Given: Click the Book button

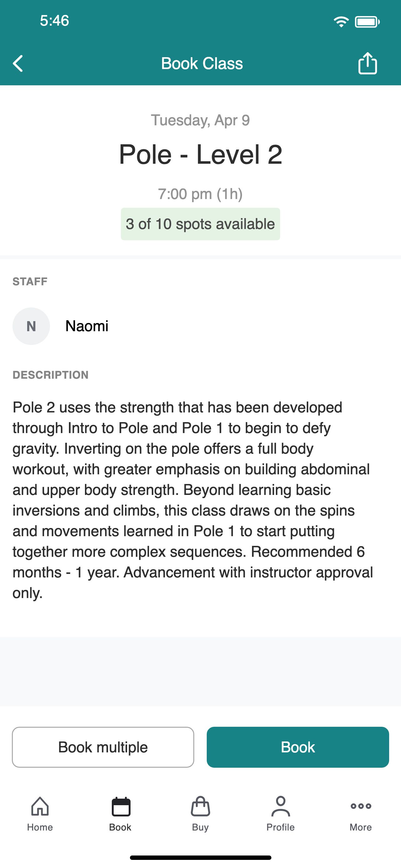Looking at the screenshot, I should pyautogui.click(x=298, y=747).
